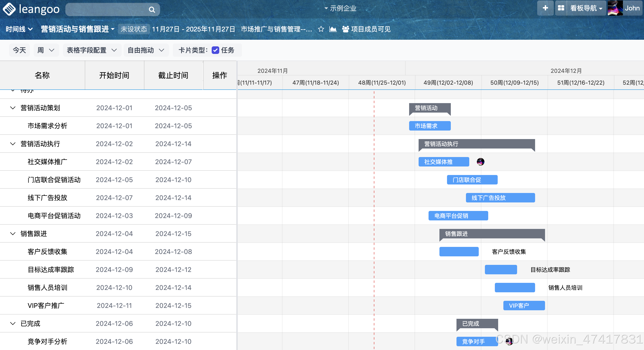The width and height of the screenshot is (644, 350).
Task: Click the search magnifier icon
Action: pyautogui.click(x=152, y=10)
